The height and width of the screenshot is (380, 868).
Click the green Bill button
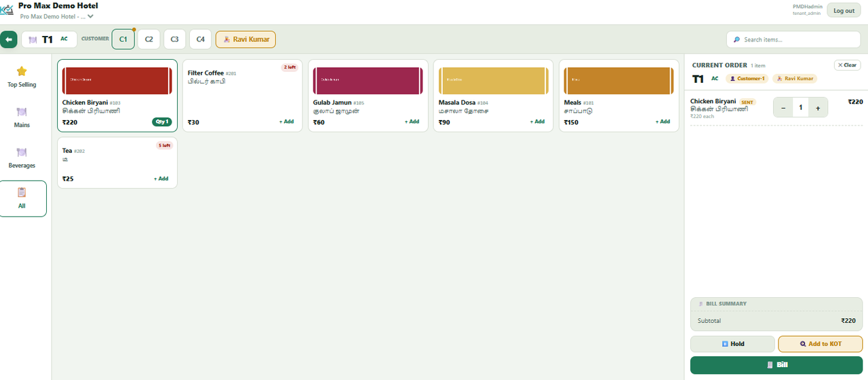point(776,365)
